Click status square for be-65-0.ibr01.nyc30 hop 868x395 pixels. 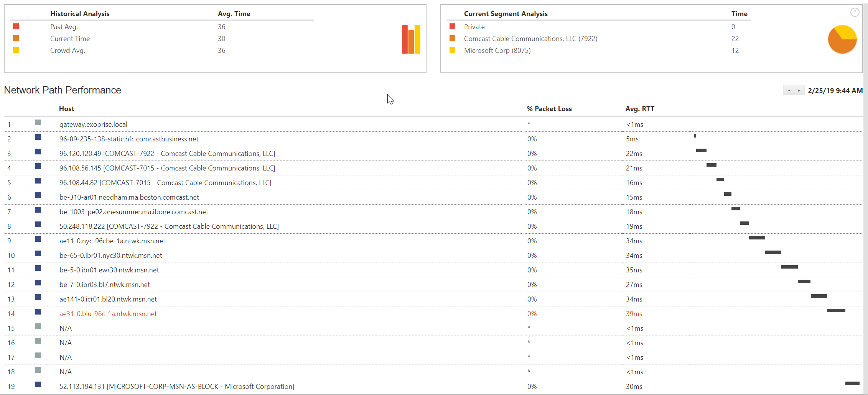pyautogui.click(x=38, y=253)
